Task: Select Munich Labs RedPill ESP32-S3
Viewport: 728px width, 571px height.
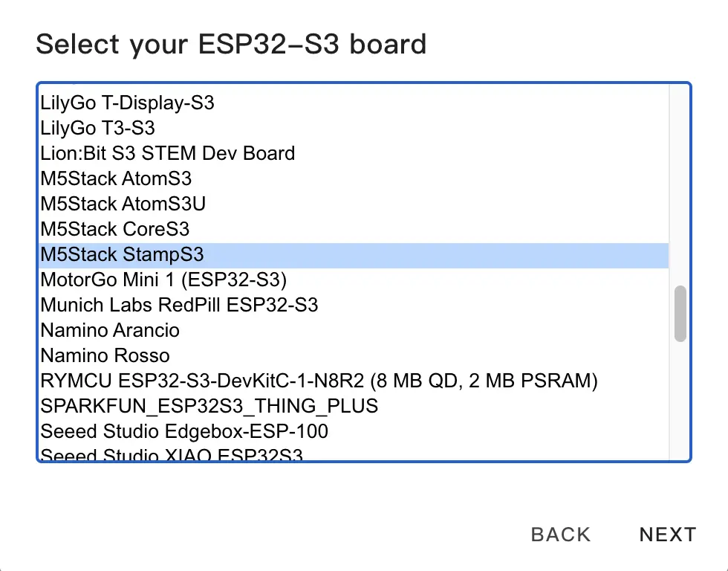Action: (x=179, y=305)
